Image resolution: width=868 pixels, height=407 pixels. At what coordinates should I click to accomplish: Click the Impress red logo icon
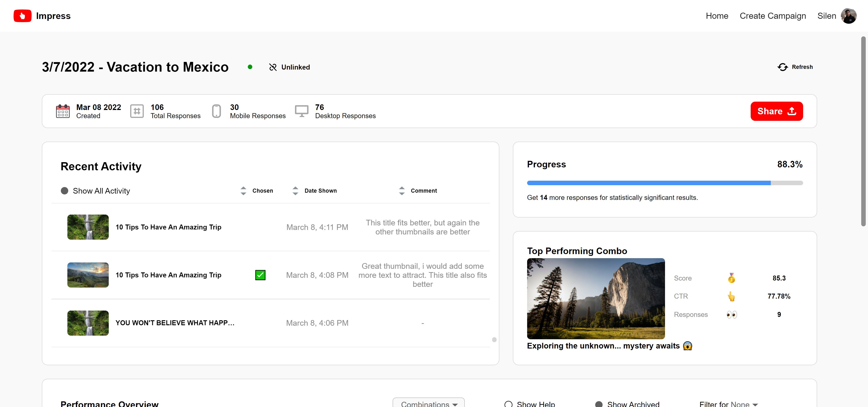point(22,16)
